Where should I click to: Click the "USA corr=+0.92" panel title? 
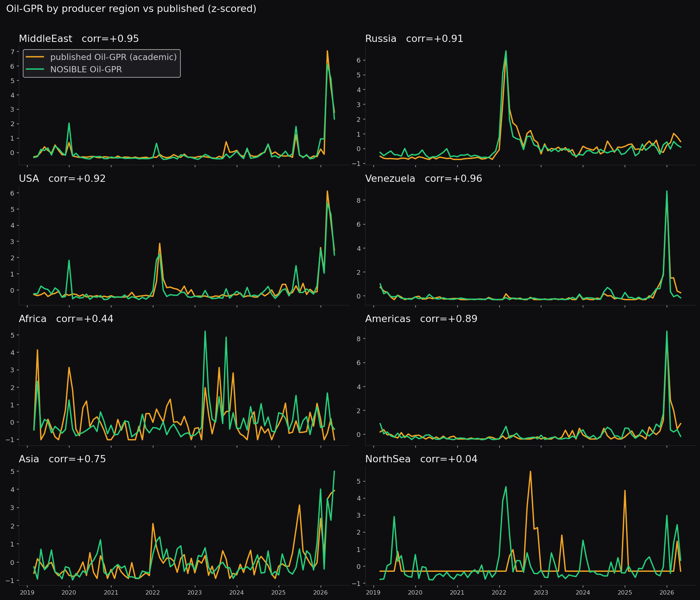pos(62,179)
